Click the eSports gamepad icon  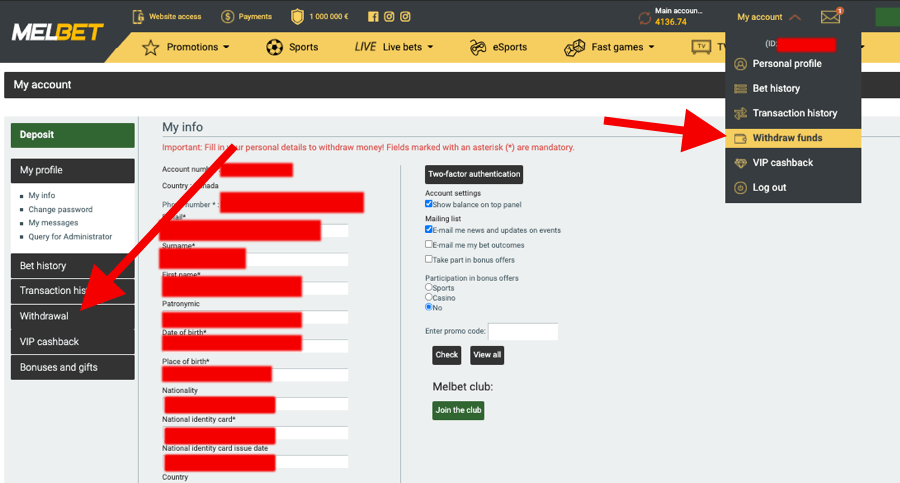[477, 47]
